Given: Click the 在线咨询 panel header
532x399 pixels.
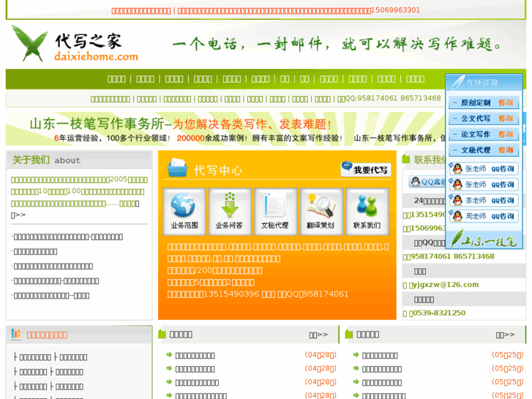Looking at the screenshot, I should (484, 83).
